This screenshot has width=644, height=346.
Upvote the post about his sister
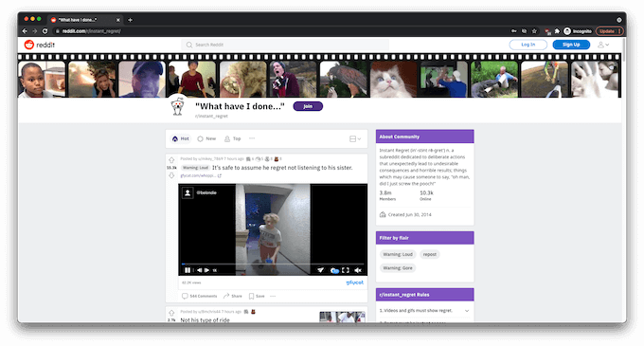tap(171, 160)
